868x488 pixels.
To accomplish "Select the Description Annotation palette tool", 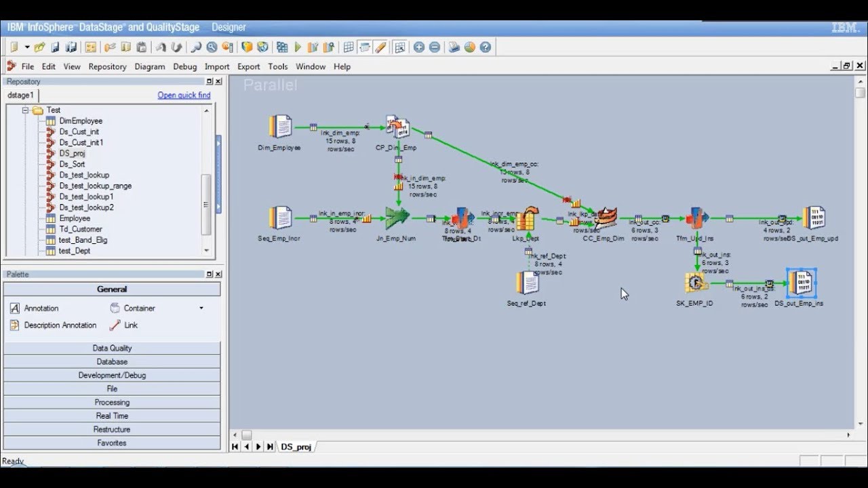I will [53, 325].
